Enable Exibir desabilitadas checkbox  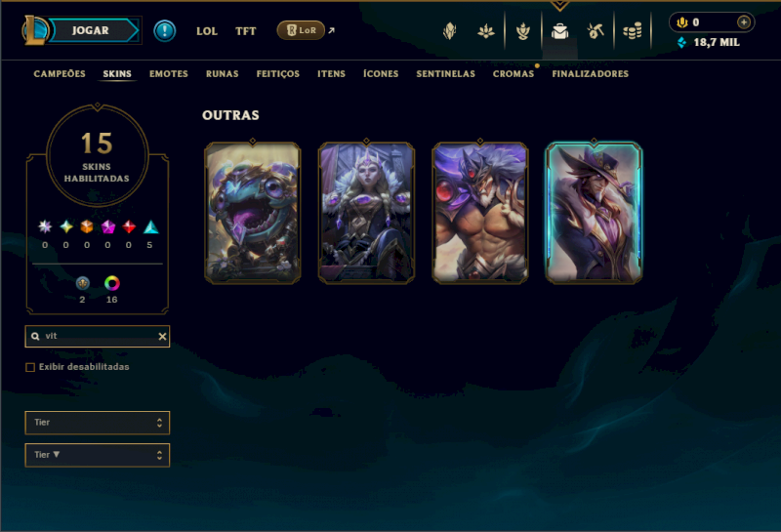click(30, 367)
